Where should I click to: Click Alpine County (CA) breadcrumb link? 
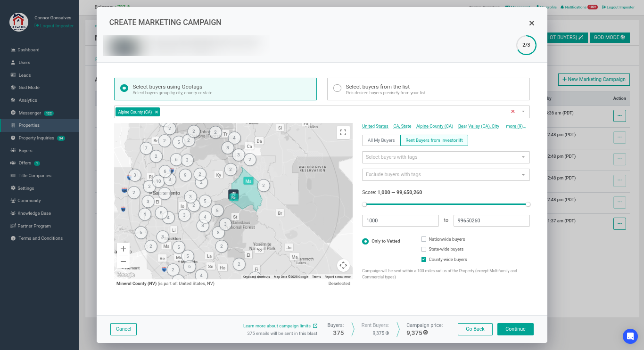click(x=435, y=126)
